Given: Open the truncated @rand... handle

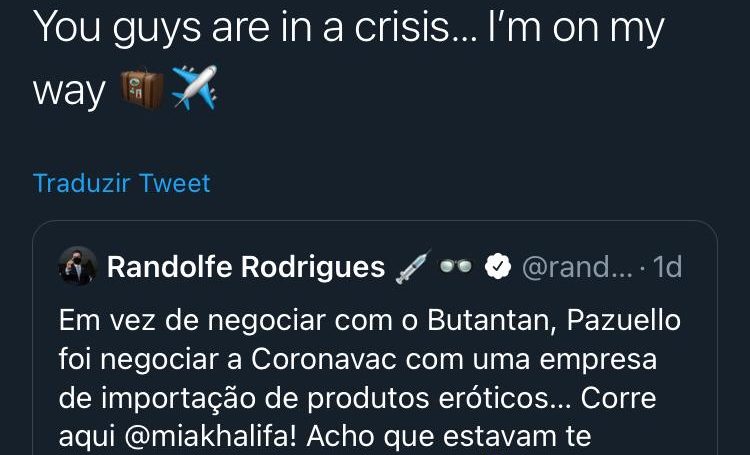Looking at the screenshot, I should pyautogui.click(x=577, y=267).
